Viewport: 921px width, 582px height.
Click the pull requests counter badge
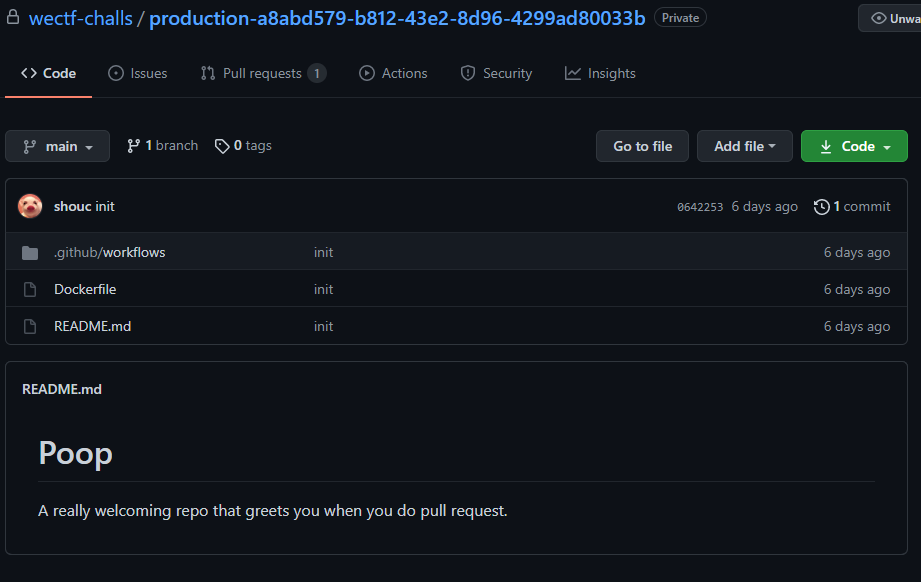pyautogui.click(x=317, y=73)
